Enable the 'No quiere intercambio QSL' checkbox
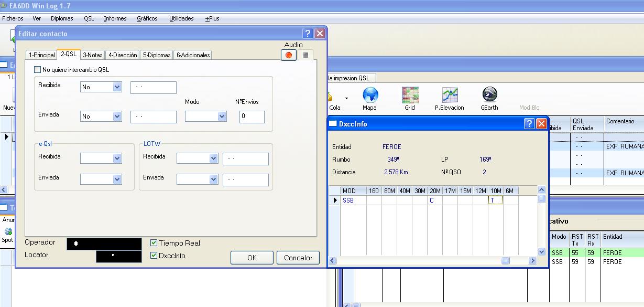Viewport: 644px width, 307px height. click(x=37, y=69)
